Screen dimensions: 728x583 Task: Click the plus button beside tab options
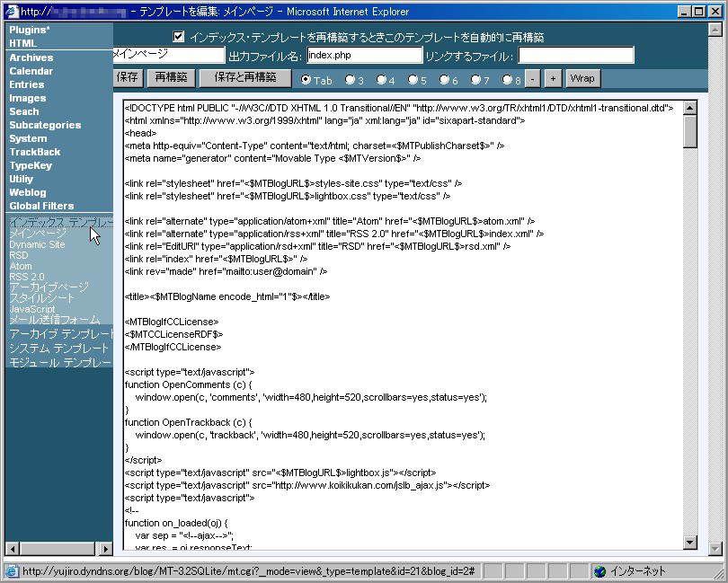point(553,78)
